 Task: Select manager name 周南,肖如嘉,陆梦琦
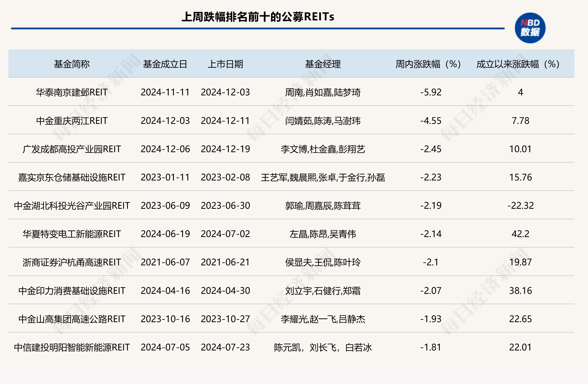324,92
